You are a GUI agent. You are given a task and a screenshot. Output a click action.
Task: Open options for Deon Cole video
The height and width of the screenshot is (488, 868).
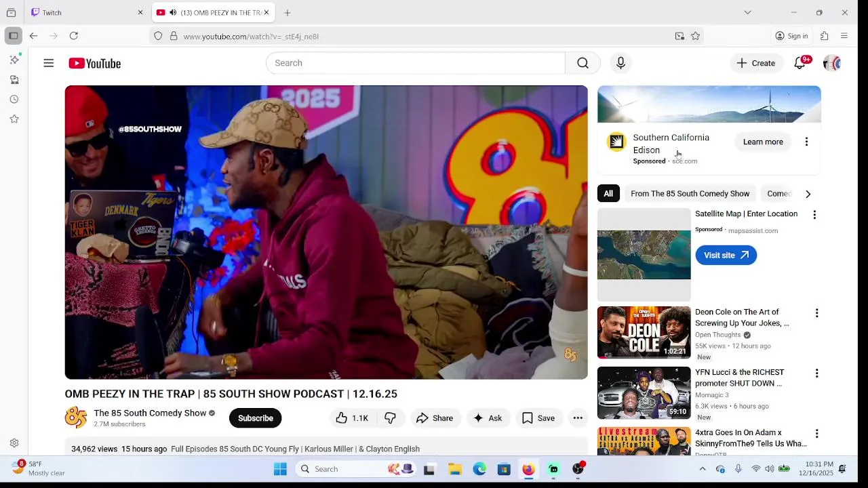pos(816,313)
